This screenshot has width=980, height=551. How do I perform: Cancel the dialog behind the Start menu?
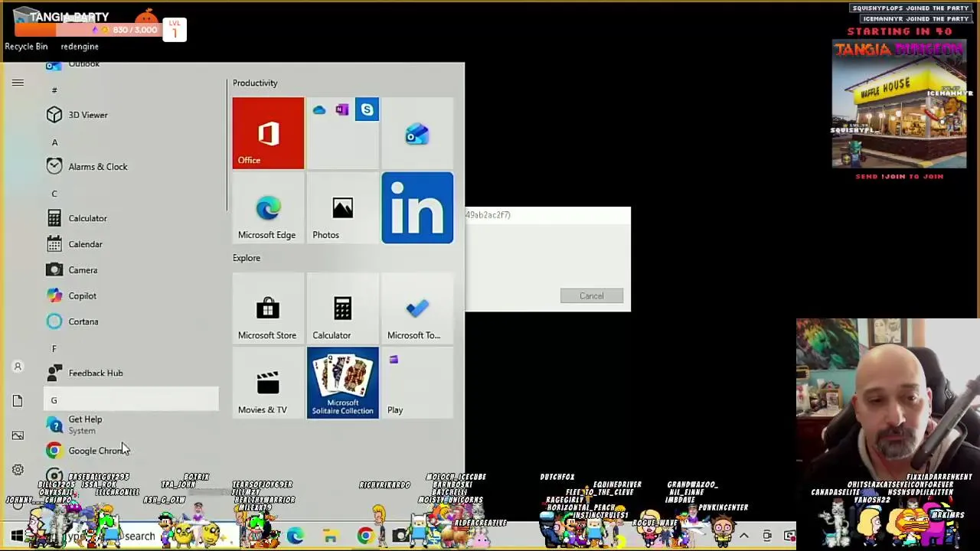click(x=591, y=296)
